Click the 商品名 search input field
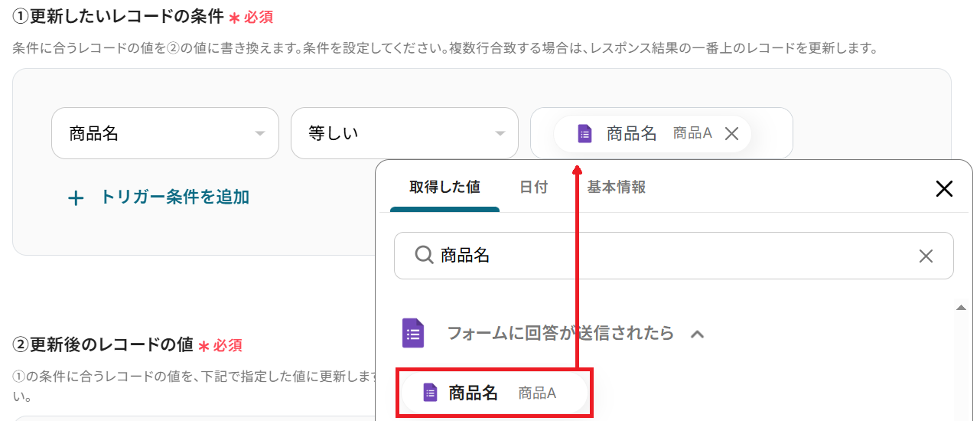 [x=673, y=256]
